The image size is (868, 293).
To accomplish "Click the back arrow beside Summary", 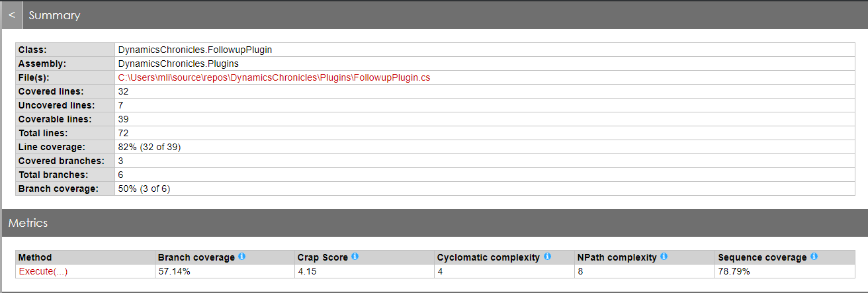I will (11, 15).
